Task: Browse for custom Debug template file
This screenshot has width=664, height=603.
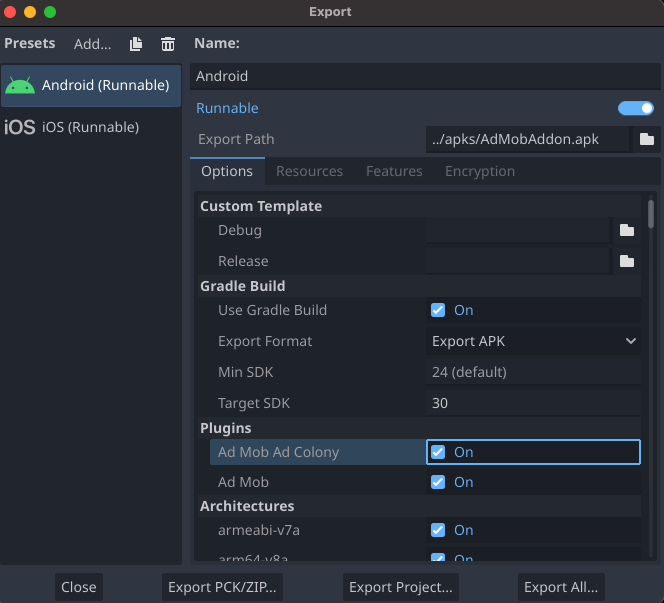Action: click(627, 230)
